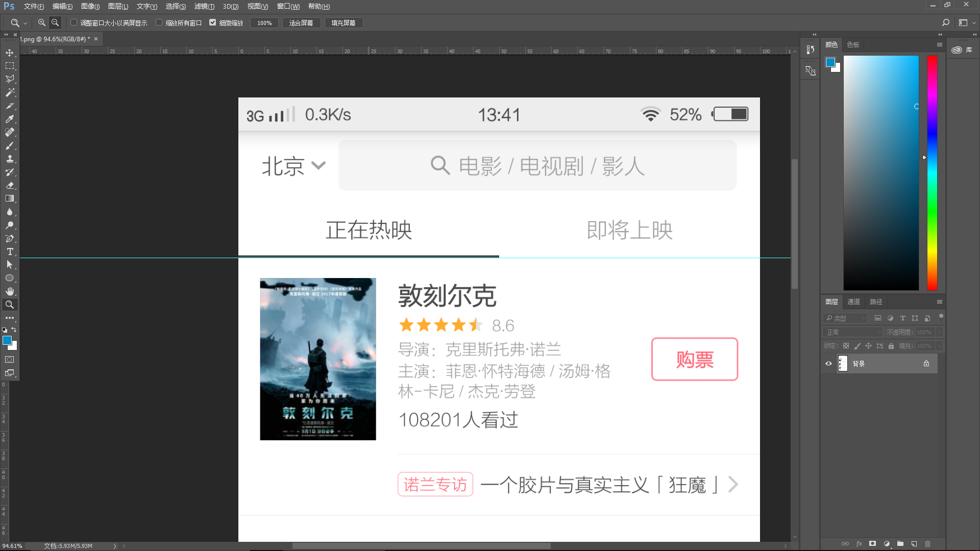Select the Move tool

click(x=10, y=53)
